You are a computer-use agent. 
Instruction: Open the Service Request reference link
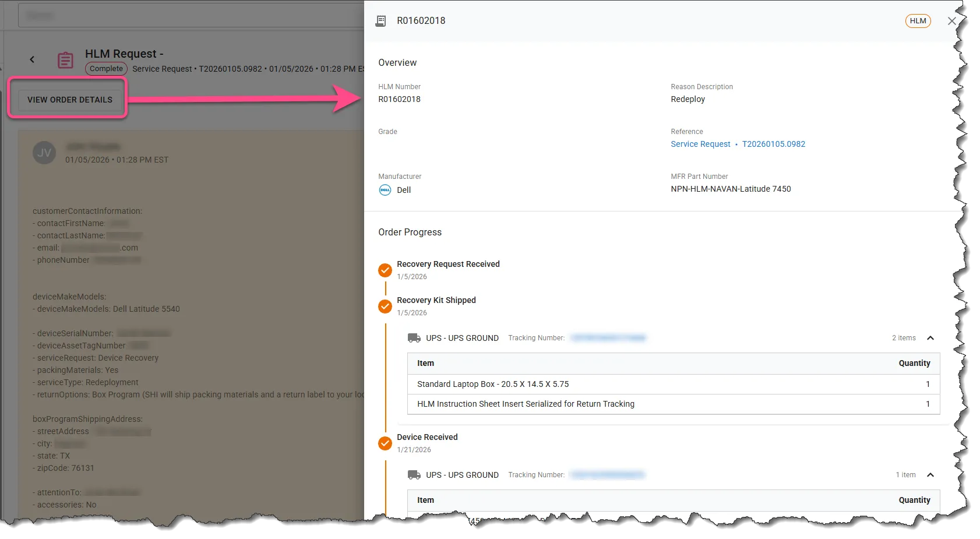700,144
